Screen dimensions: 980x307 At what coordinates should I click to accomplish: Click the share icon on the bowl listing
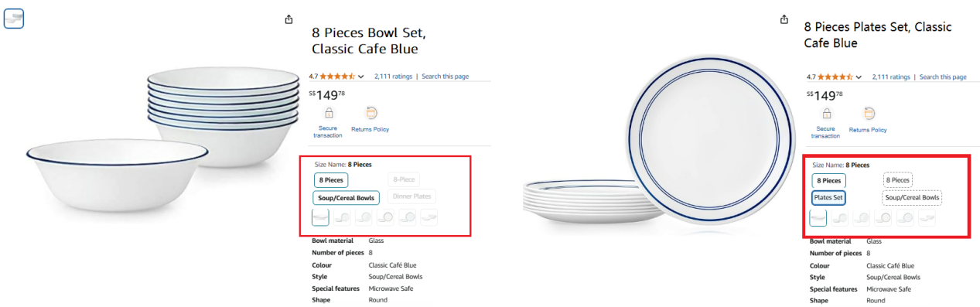tap(289, 19)
